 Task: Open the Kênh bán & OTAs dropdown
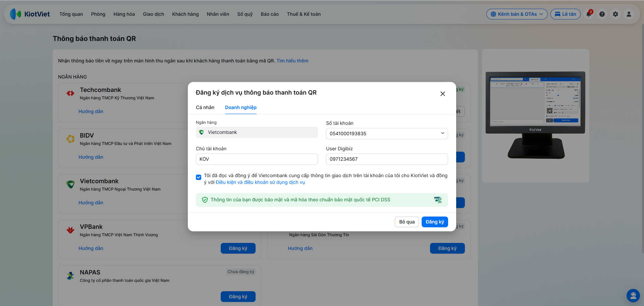click(517, 14)
